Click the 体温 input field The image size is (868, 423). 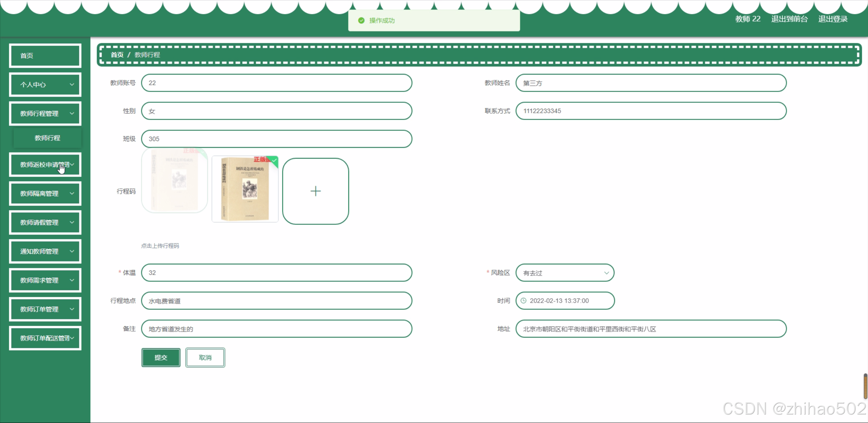pyautogui.click(x=276, y=273)
